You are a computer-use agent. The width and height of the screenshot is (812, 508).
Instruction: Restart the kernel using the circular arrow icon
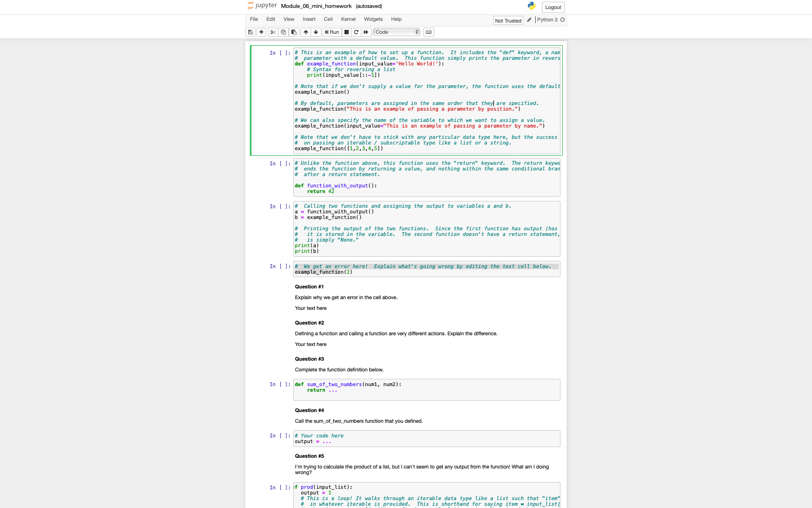pos(356,32)
